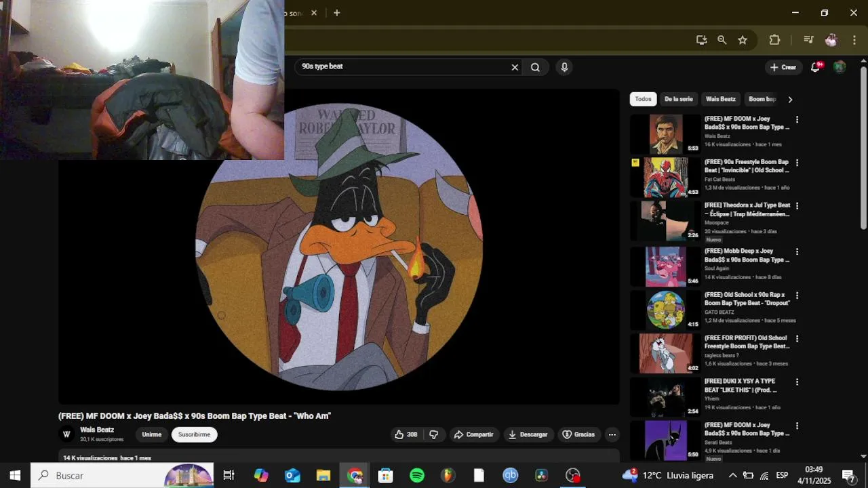Dislike the video with thumbs down
Screen dimensions: 868x488
434,434
